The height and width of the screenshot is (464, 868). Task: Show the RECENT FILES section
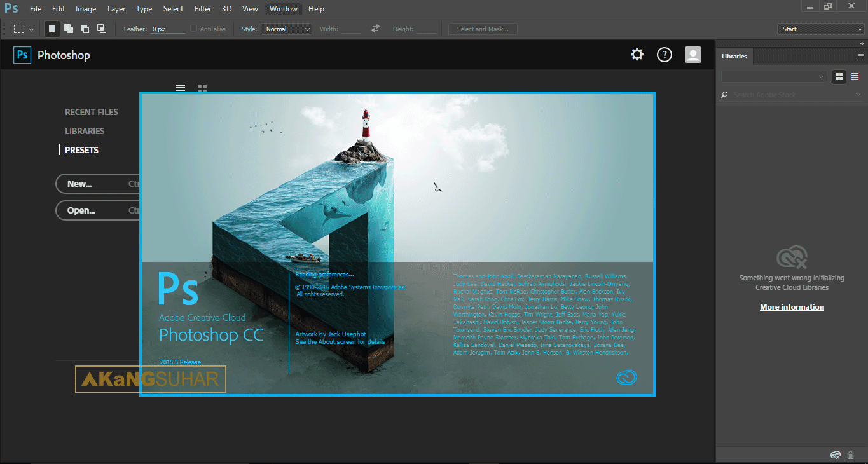coord(92,112)
